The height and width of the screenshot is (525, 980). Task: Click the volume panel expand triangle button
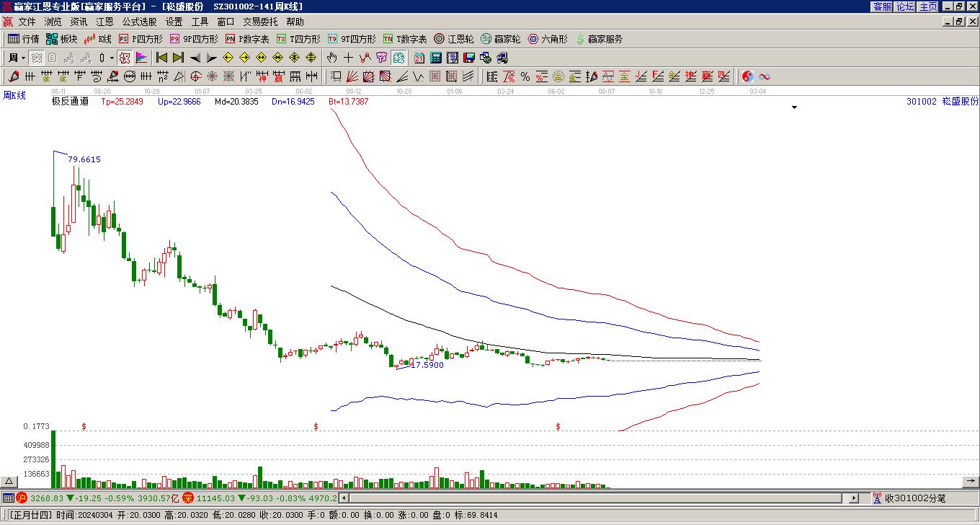coord(9,481)
